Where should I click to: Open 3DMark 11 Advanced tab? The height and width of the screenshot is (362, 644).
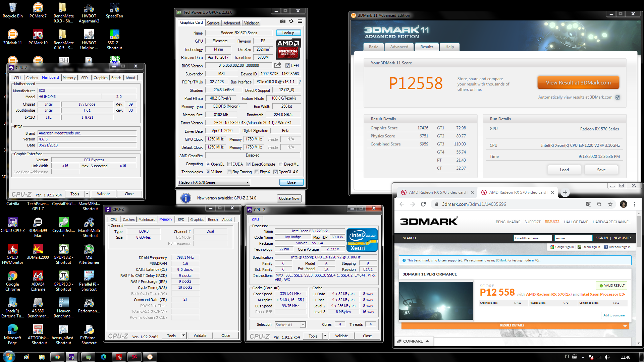click(x=399, y=47)
